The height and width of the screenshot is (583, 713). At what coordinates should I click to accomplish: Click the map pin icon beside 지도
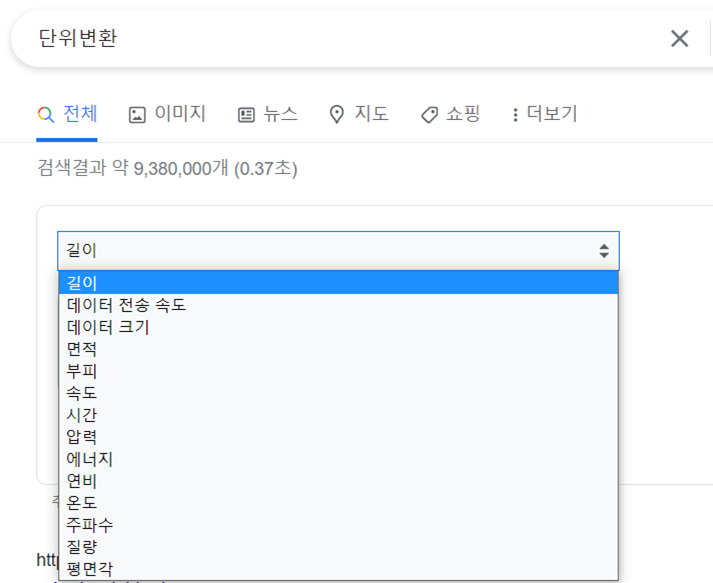click(336, 115)
